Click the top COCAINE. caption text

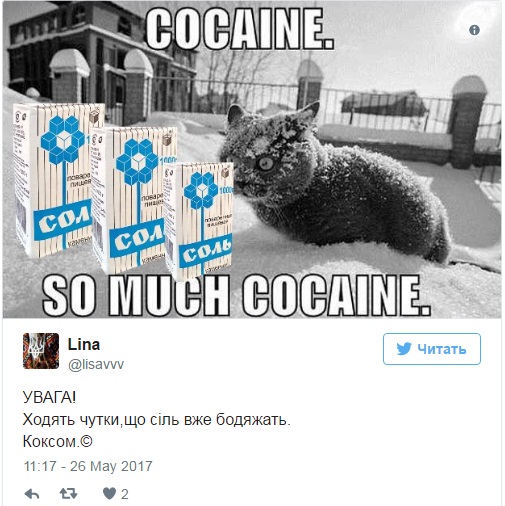coord(239,29)
